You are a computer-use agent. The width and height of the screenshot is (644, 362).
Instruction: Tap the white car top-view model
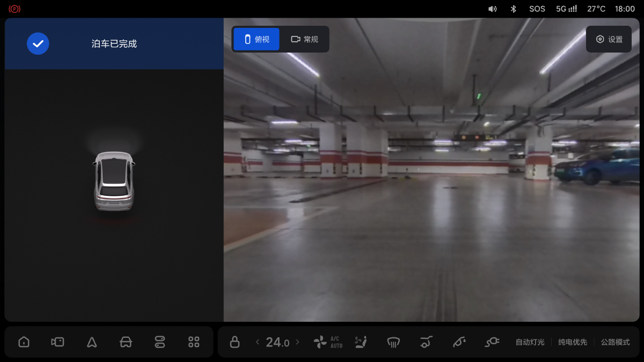113,181
